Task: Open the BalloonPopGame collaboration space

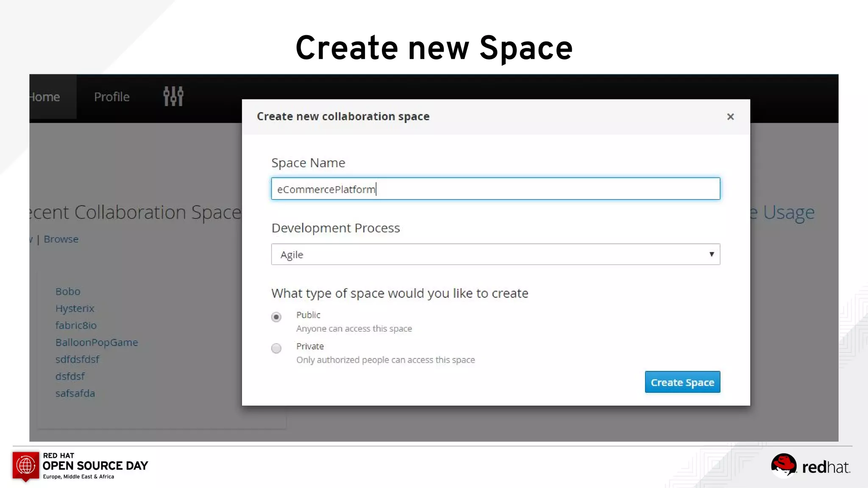Action: tap(97, 342)
